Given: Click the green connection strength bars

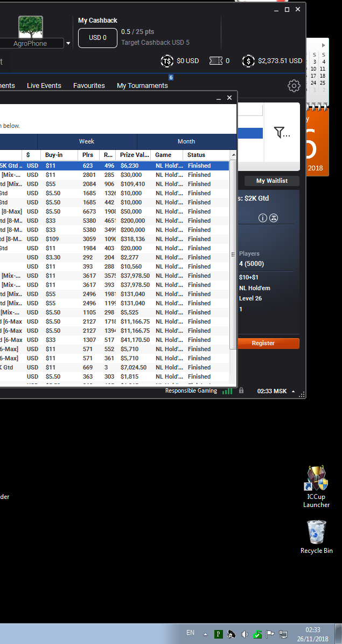Looking at the screenshot, I should 227,391.
